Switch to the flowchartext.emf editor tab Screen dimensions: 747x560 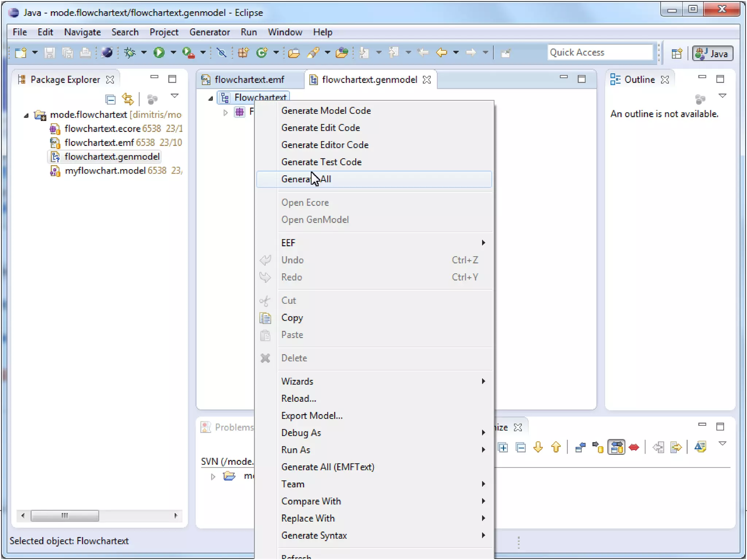click(249, 79)
